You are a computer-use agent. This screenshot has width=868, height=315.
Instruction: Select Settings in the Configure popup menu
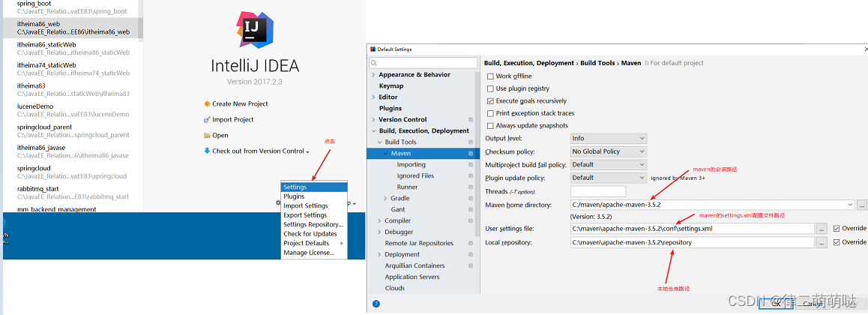coord(314,187)
